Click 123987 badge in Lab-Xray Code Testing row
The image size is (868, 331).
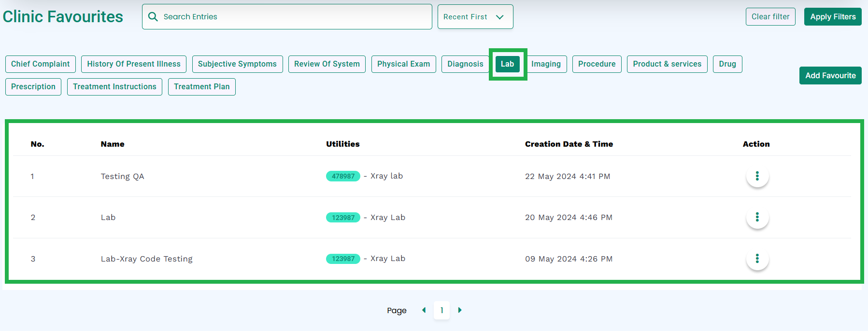tap(343, 259)
